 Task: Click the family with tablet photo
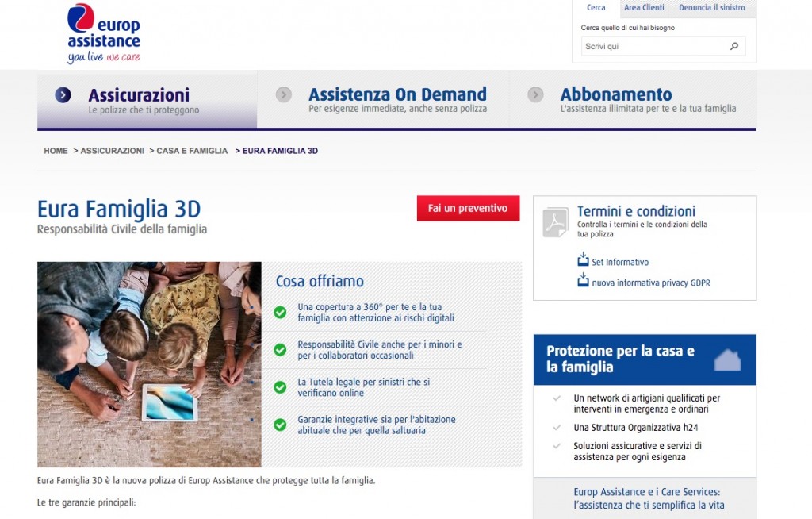pyautogui.click(x=149, y=364)
